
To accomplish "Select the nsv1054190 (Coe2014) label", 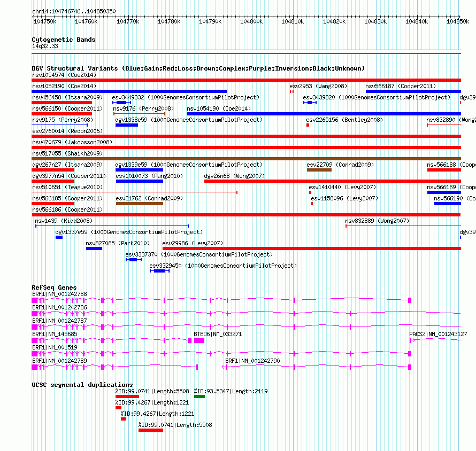I will (x=219, y=108).
